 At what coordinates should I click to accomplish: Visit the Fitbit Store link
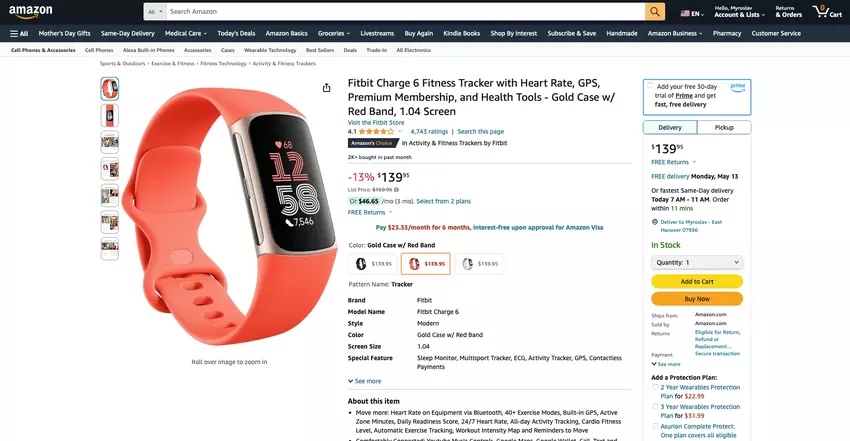pos(376,123)
